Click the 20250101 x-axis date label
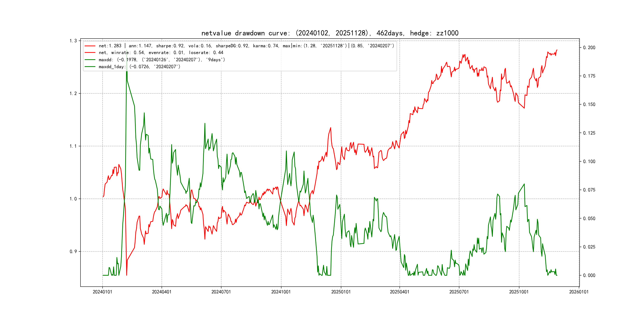Screen dimensions: 644x322 [341, 292]
